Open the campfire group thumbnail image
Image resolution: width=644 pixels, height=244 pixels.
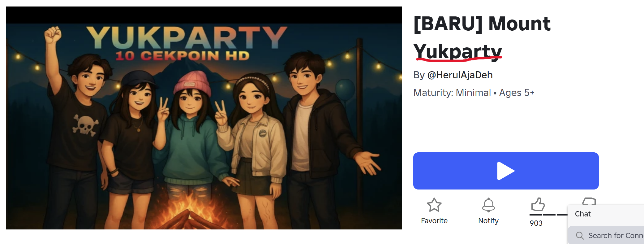204,118
